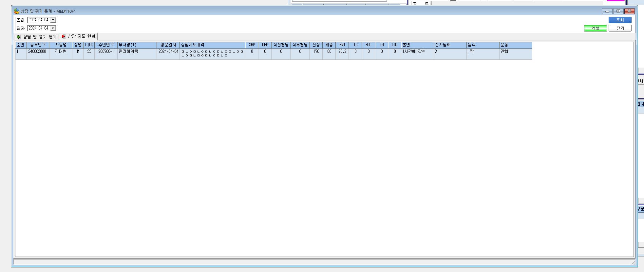The width and height of the screenshot is (644, 272).
Task: Sort by the 사원명 column header
Action: click(61, 45)
